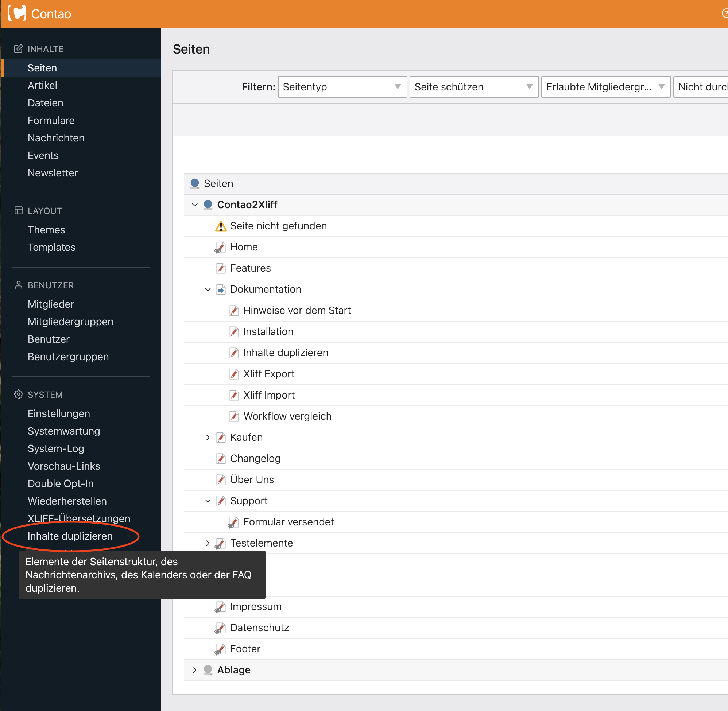
Task: Expand the Ablage root node
Action: coord(195,670)
